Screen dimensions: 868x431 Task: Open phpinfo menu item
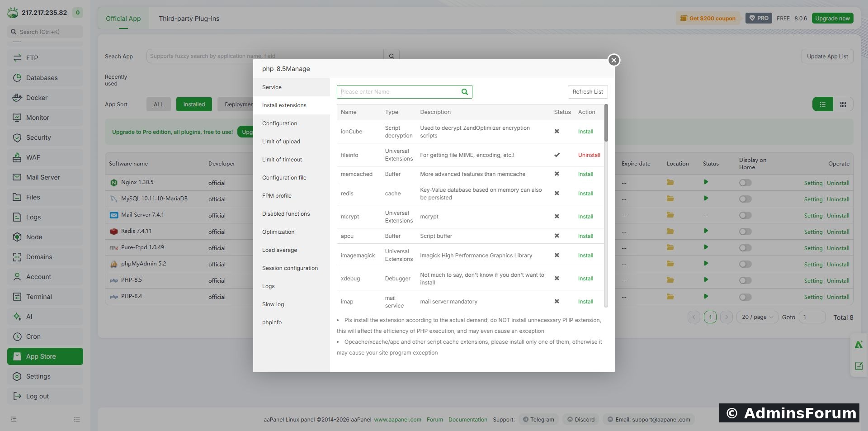pyautogui.click(x=292, y=322)
